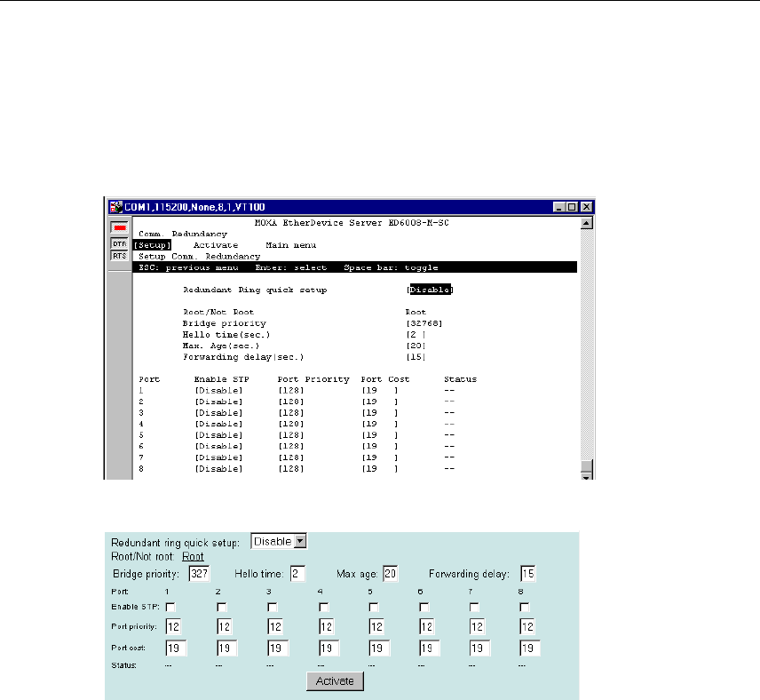
Task: Enable STP checkbox for port 1
Action: tap(170, 608)
